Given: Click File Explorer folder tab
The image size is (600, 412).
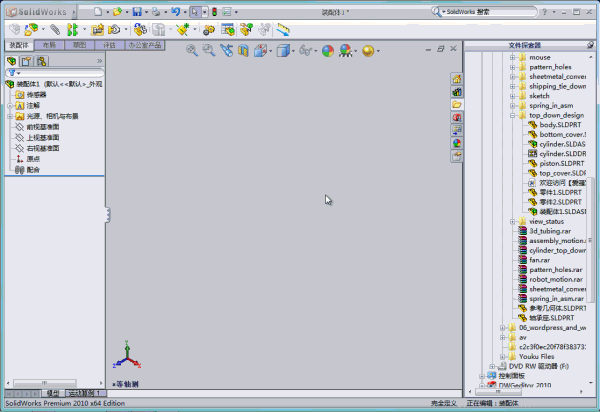Looking at the screenshot, I should point(457,104).
